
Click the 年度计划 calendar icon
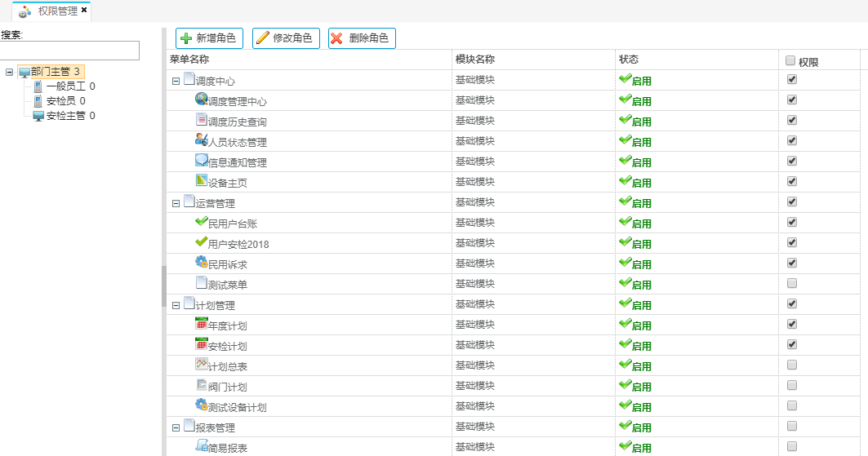pos(202,324)
